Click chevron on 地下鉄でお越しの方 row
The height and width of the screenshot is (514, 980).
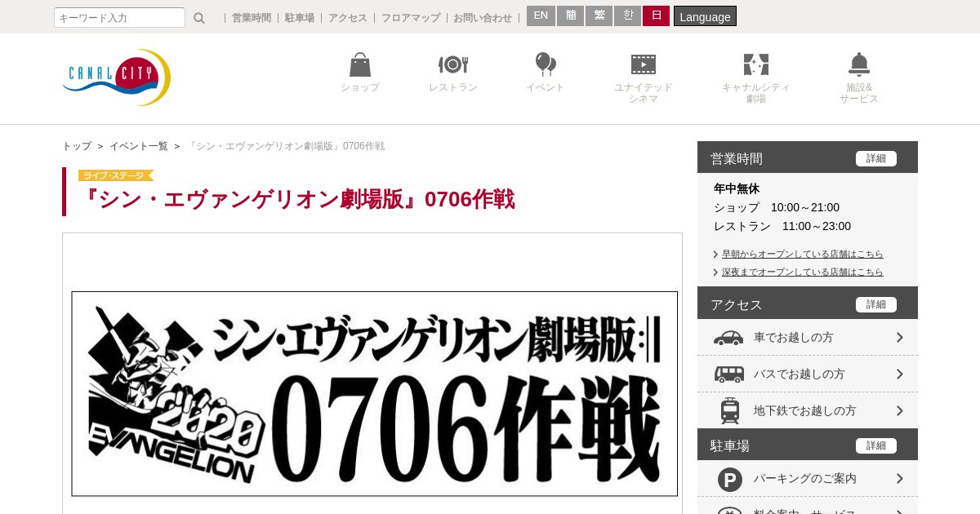pos(899,410)
